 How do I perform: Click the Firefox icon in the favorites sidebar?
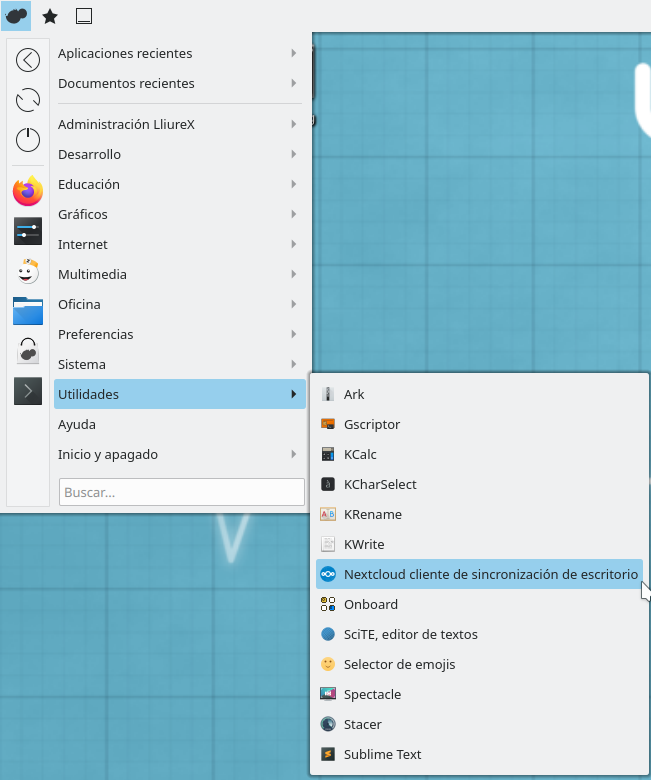click(28, 190)
